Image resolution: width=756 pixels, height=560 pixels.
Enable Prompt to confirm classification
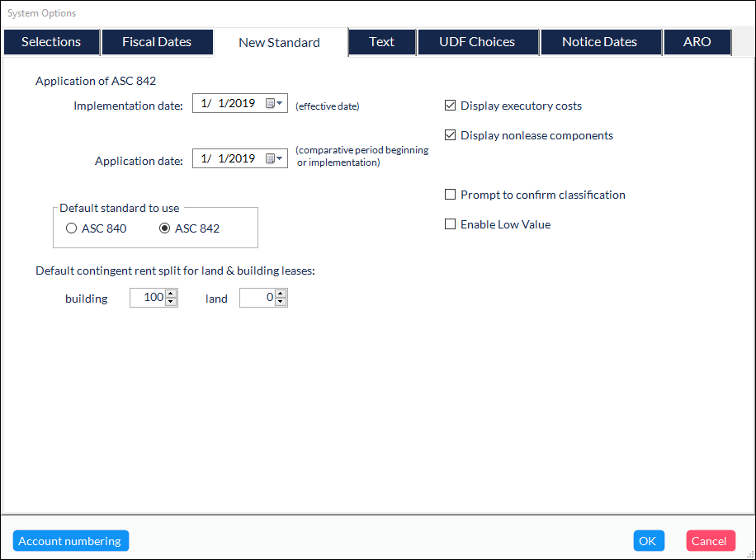pos(450,195)
